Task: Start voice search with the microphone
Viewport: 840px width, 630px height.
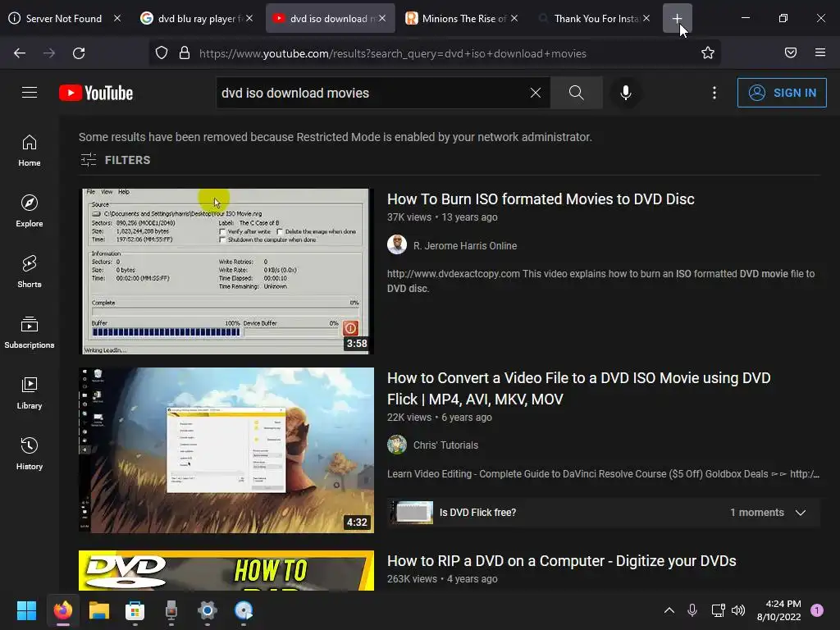Action: pyautogui.click(x=626, y=94)
